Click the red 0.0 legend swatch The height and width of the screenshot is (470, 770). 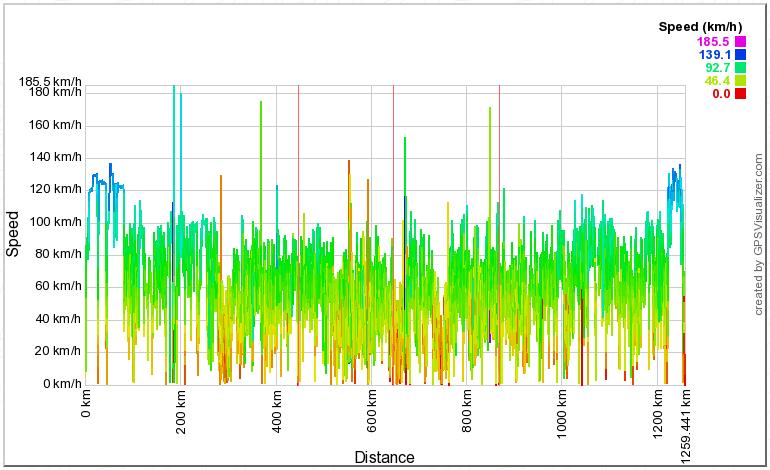pos(740,94)
